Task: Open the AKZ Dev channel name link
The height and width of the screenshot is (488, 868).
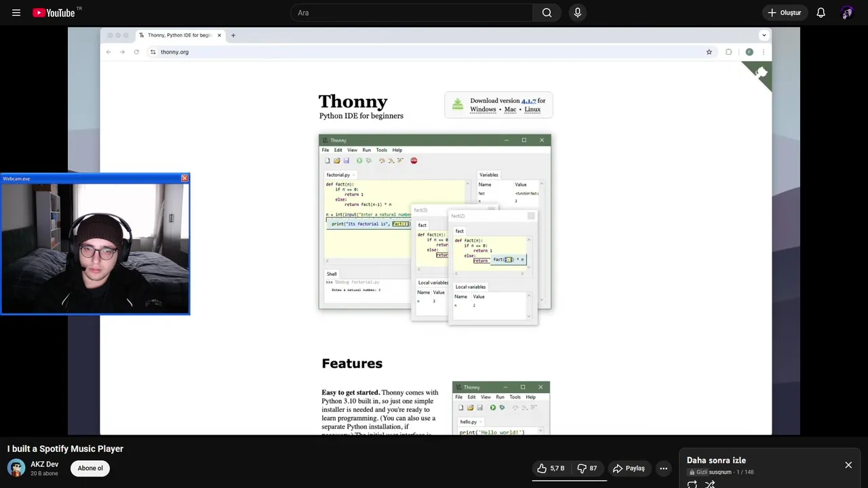Action: point(44,464)
